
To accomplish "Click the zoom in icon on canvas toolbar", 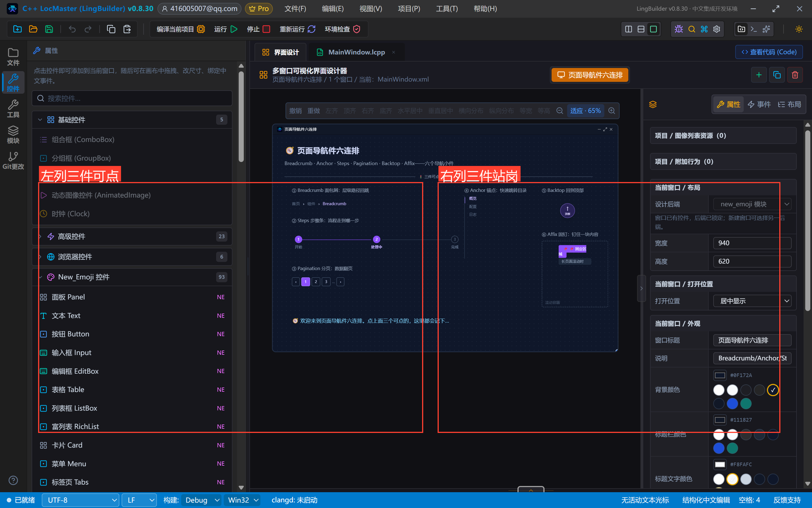I will pyautogui.click(x=612, y=111).
